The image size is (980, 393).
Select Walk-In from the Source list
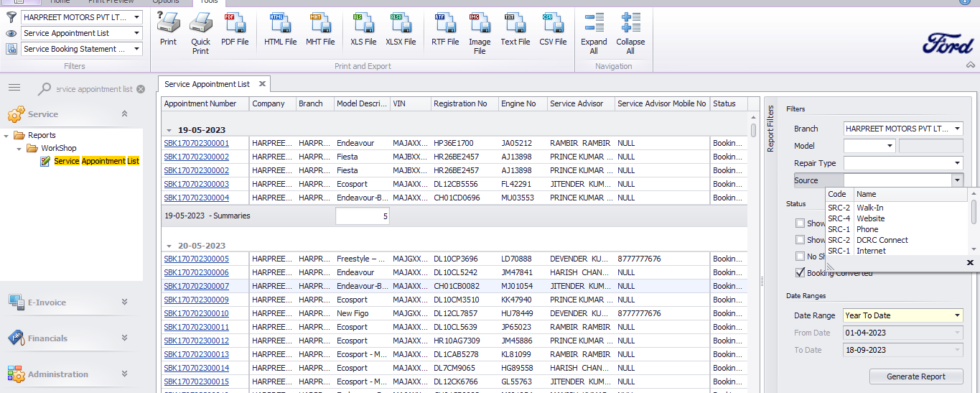(897, 208)
